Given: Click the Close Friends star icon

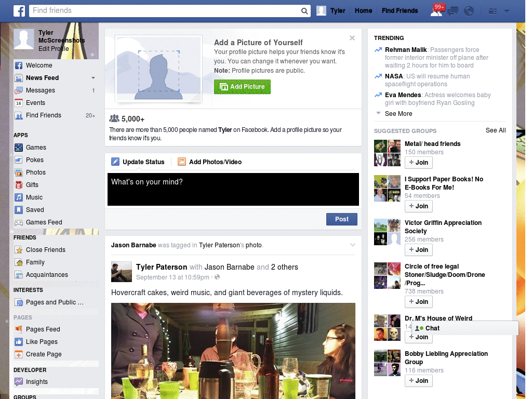Looking at the screenshot, I should [x=19, y=250].
